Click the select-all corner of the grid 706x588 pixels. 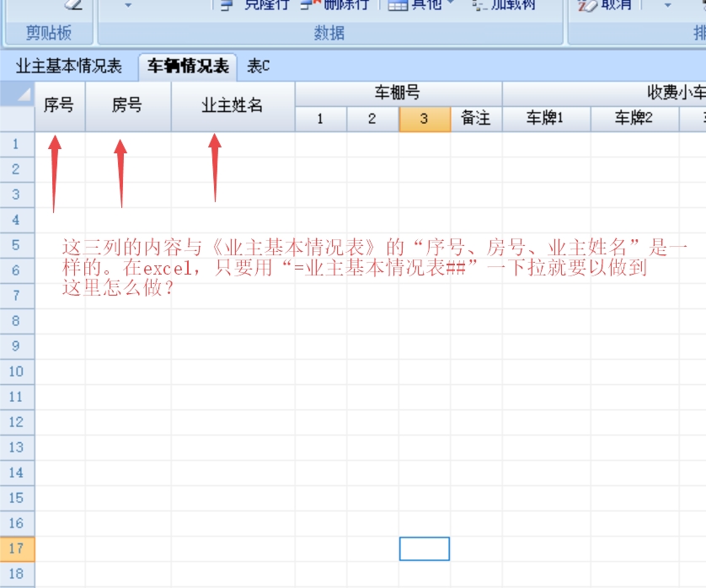click(18, 94)
